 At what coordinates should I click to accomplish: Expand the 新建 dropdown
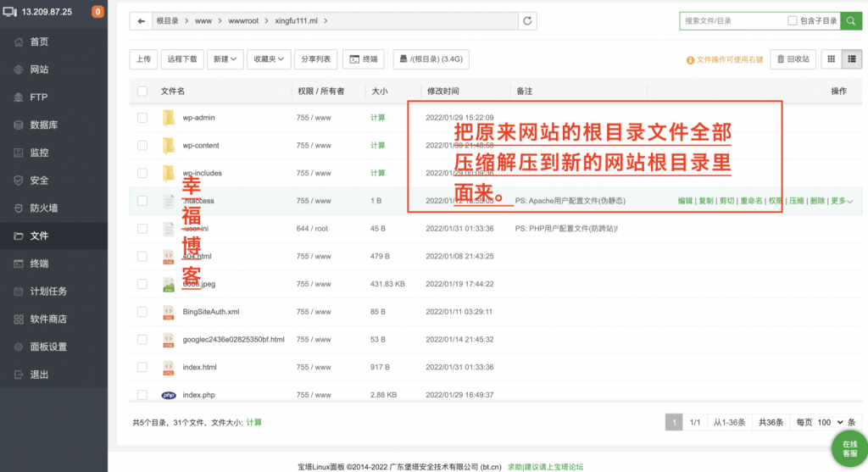(x=225, y=59)
